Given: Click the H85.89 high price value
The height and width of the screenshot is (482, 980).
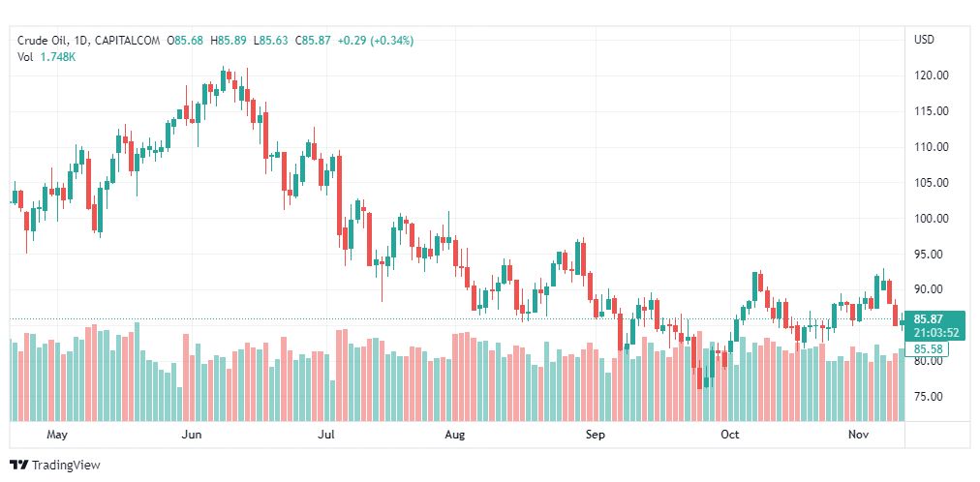Looking at the screenshot, I should point(231,41).
